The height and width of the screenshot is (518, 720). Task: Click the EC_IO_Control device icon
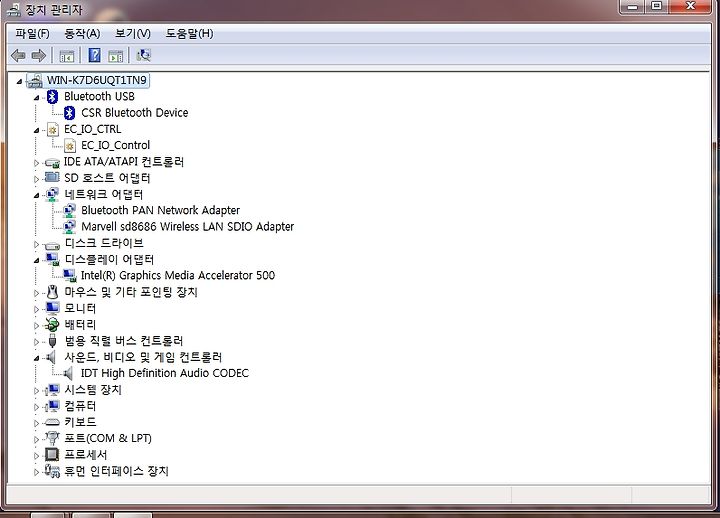click(70, 146)
